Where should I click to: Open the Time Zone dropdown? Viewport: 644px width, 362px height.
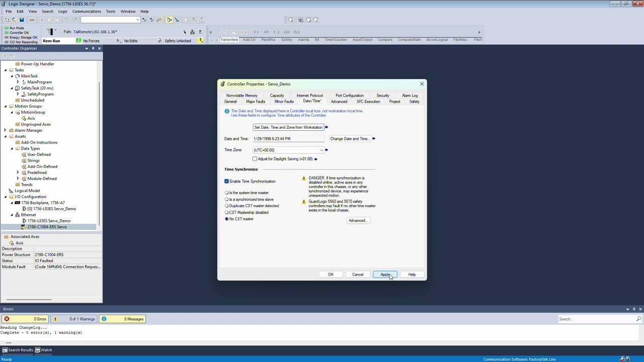click(321, 150)
